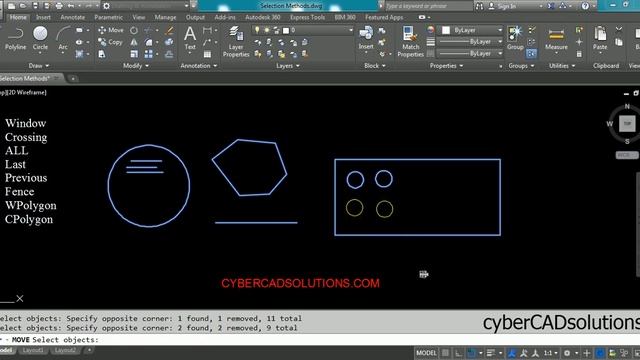
Task: Click the Undo arrow in quick access toolbar
Action: 71,6
